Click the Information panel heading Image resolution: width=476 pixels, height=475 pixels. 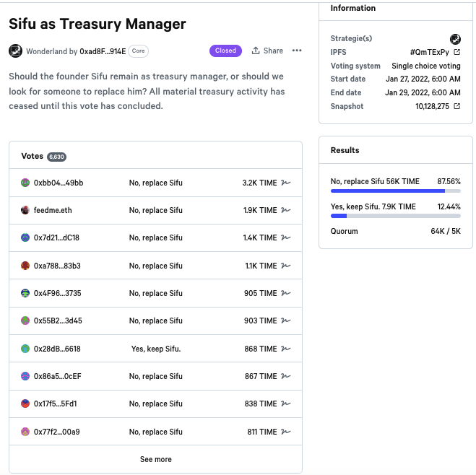[x=353, y=8]
